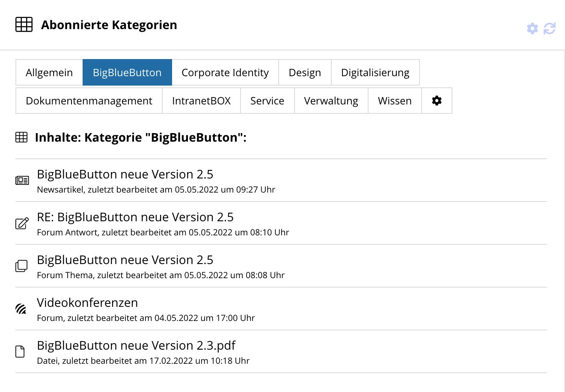Click grid icon next to Inhalte heading

[x=21, y=137]
